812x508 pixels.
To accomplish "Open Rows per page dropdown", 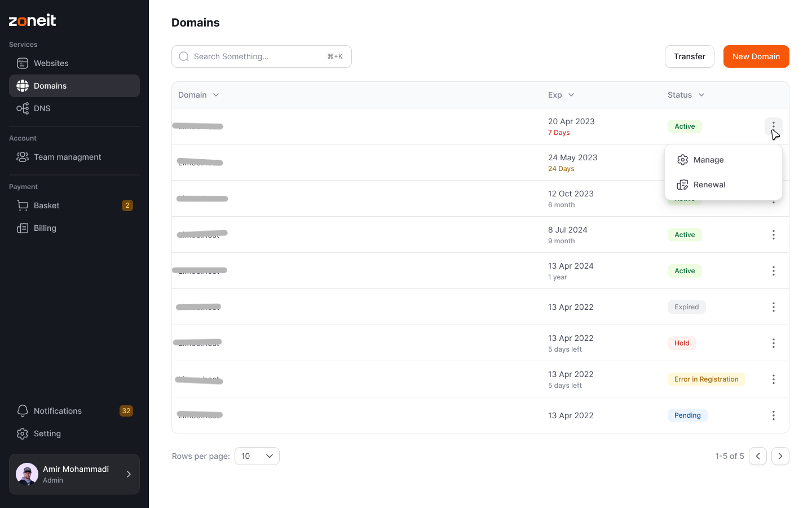I will [x=257, y=456].
